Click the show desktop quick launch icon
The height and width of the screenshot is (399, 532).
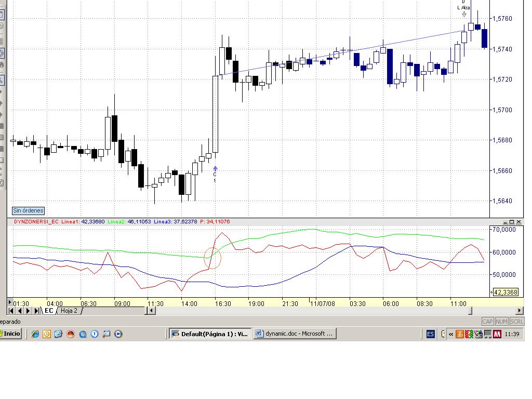click(107, 334)
